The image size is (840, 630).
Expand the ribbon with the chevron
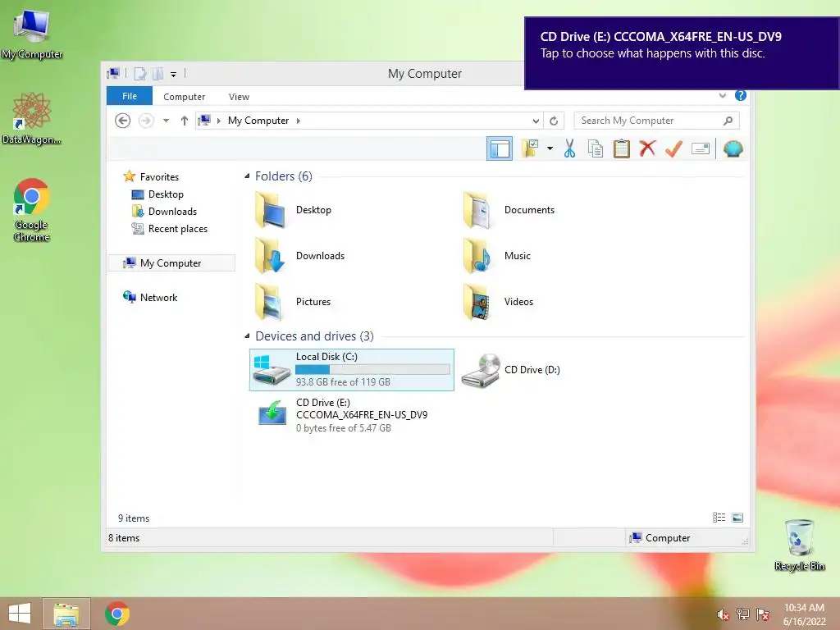coord(722,95)
